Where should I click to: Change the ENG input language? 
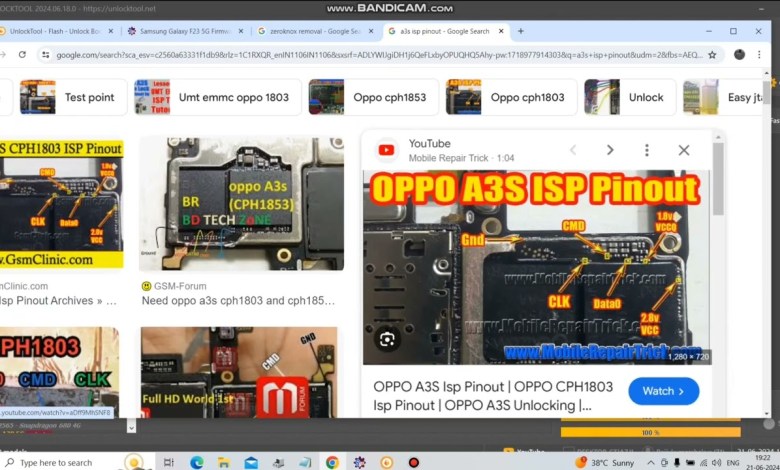coord(733,463)
